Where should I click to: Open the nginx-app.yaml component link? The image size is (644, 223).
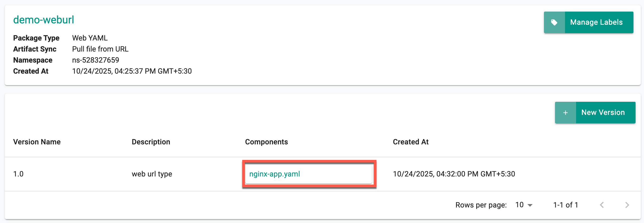[x=275, y=174]
